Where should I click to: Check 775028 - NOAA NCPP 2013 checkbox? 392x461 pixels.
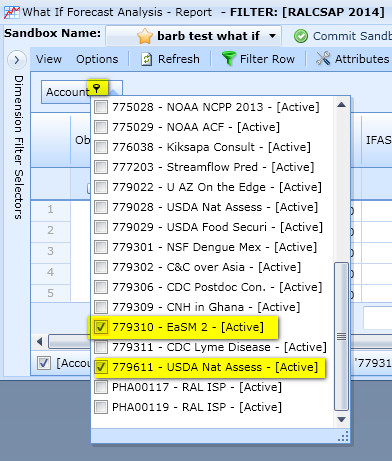(x=101, y=107)
